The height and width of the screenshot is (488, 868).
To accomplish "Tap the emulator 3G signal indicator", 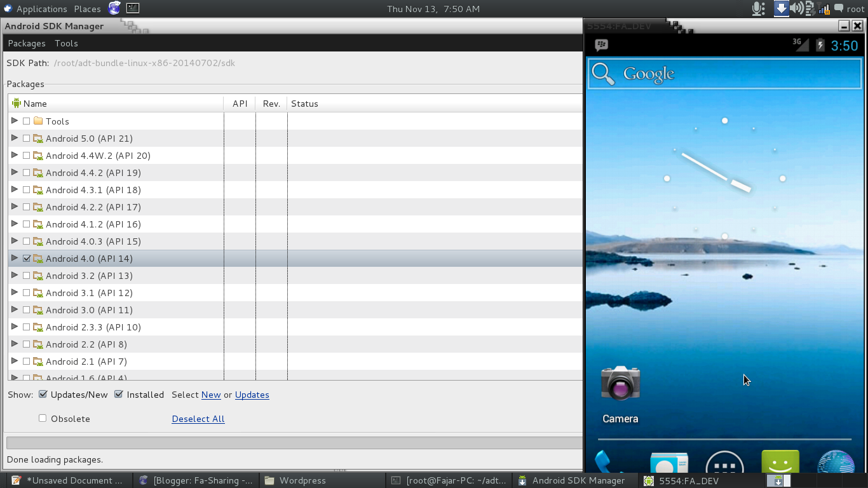I will coord(801,44).
